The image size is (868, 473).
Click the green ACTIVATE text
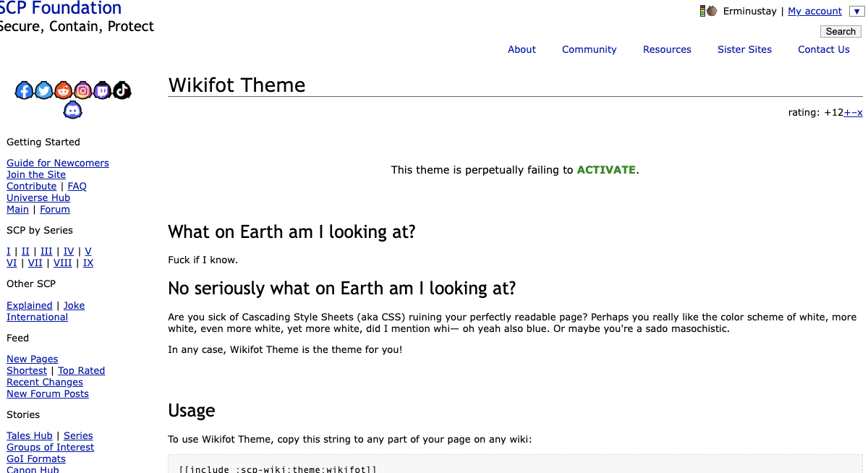pyautogui.click(x=606, y=170)
